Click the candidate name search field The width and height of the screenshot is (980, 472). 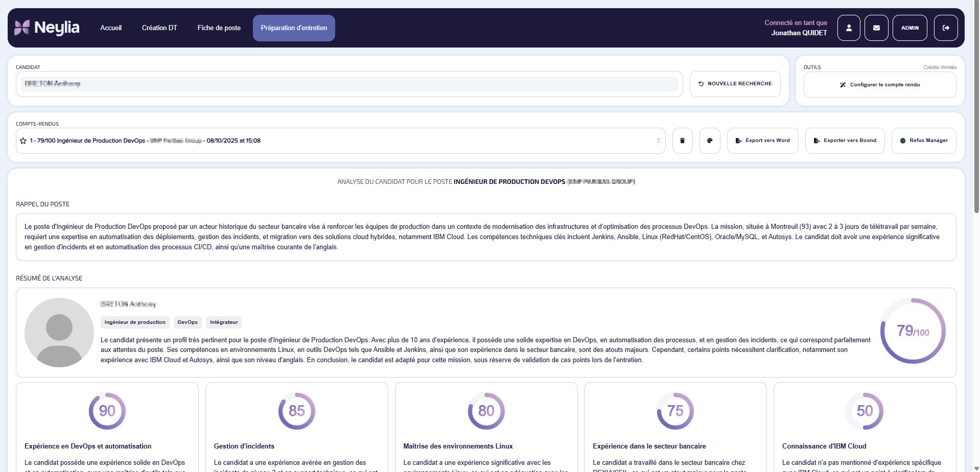tap(349, 84)
